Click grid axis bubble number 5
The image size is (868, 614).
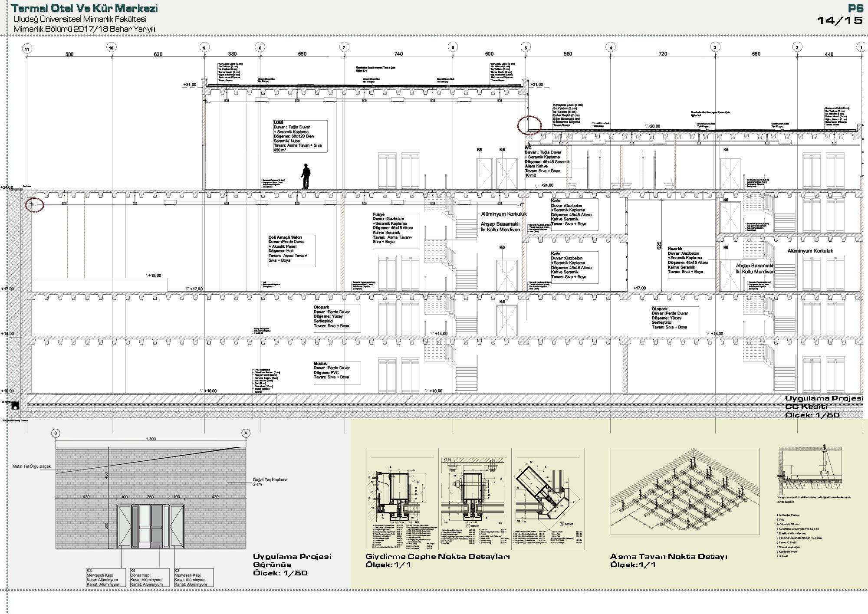tap(526, 48)
